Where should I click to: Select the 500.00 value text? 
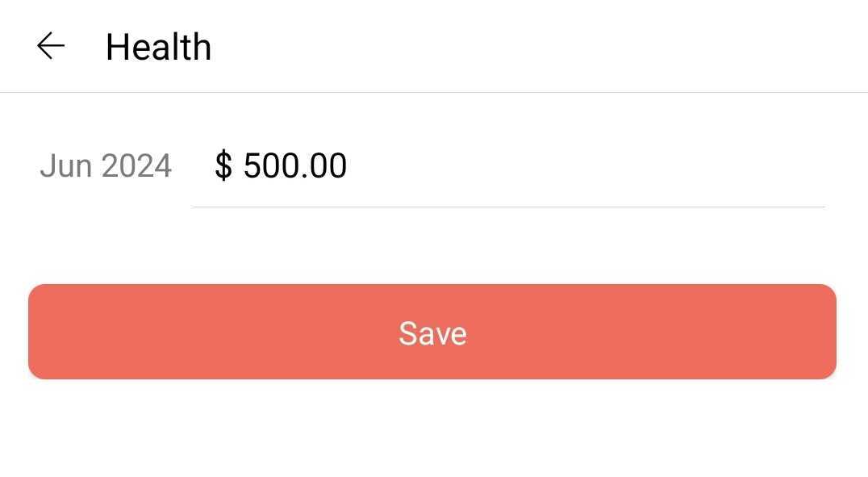pos(294,166)
